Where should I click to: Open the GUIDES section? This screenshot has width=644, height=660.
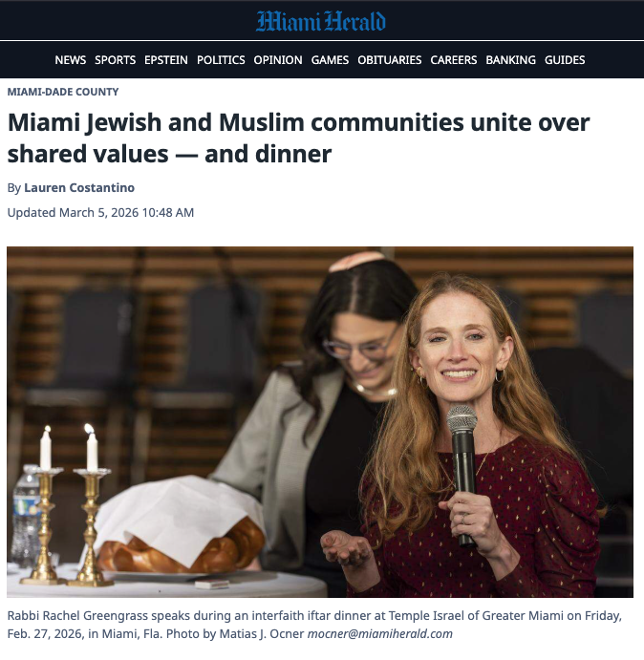565,60
